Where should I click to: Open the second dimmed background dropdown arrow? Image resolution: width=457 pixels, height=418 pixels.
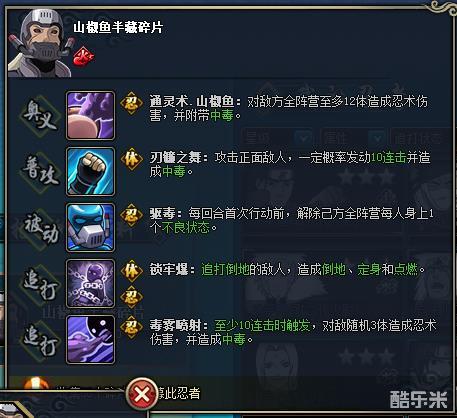click(x=377, y=137)
